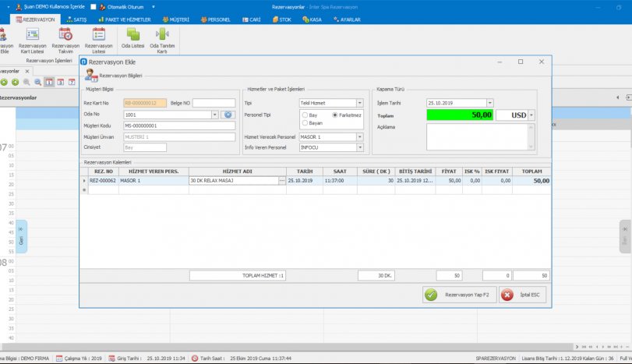The width and height of the screenshot is (632, 364).
Task: Click the REZ-000062 cell
Action: point(103,181)
